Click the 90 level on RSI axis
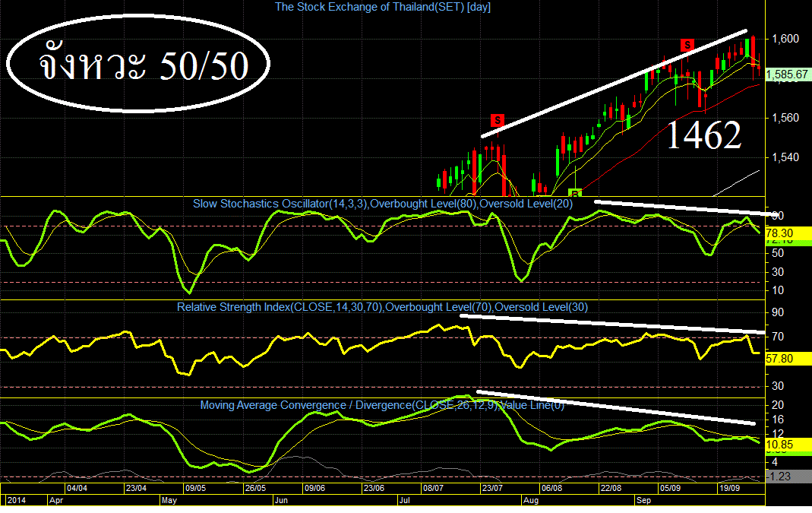Screen dimensions: 812x513 point(778,312)
